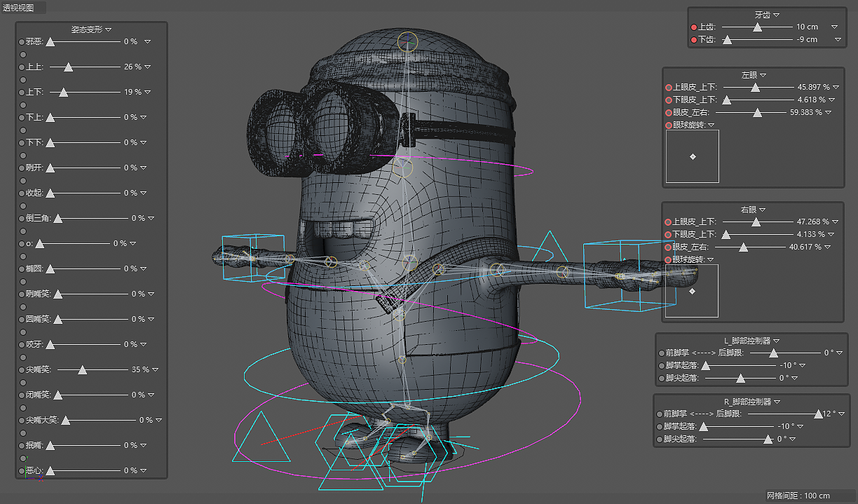858x504 pixels.
Task: Click the 下齿 slider handle
Action: pos(728,40)
